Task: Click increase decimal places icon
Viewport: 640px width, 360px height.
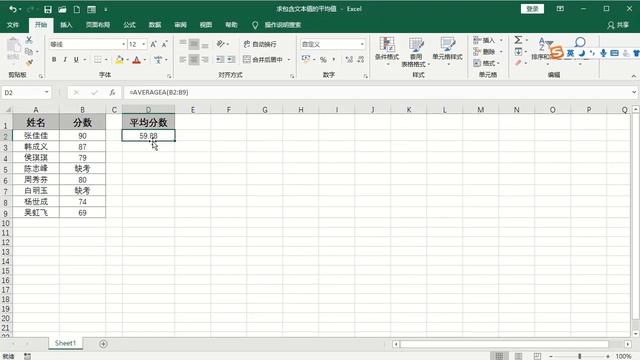Action: [x=349, y=60]
